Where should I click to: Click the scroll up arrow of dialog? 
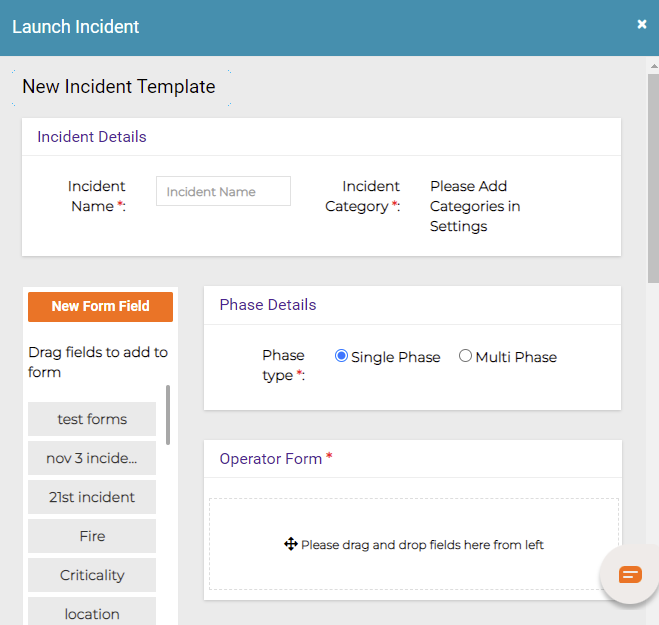pos(654,66)
